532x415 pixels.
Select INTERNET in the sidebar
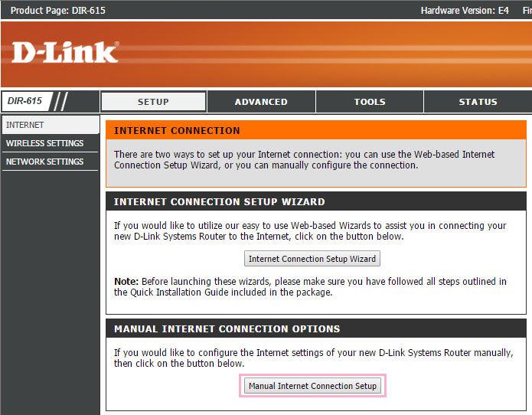[51, 125]
